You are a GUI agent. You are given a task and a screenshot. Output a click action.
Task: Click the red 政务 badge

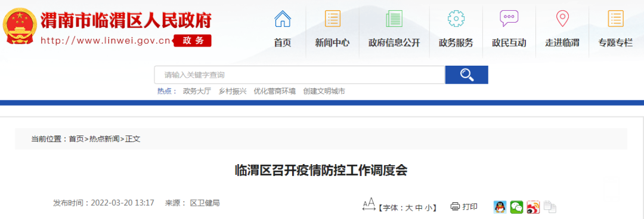pyautogui.click(x=193, y=40)
